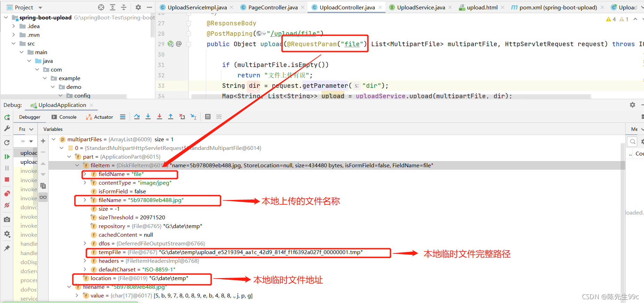Click the locate/select opened file icon in Project panel
The height and width of the screenshot is (303, 644).
101,7
